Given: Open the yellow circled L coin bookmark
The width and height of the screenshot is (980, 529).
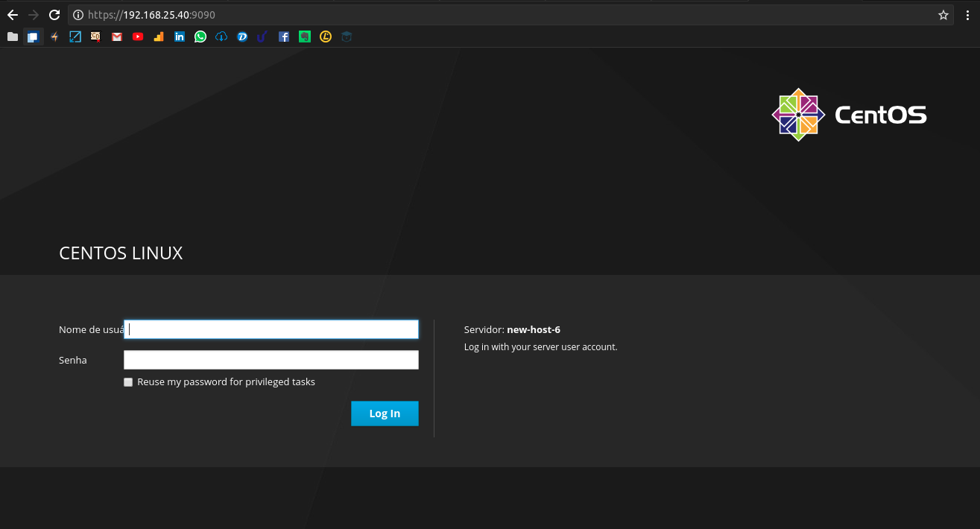Looking at the screenshot, I should pyautogui.click(x=326, y=37).
